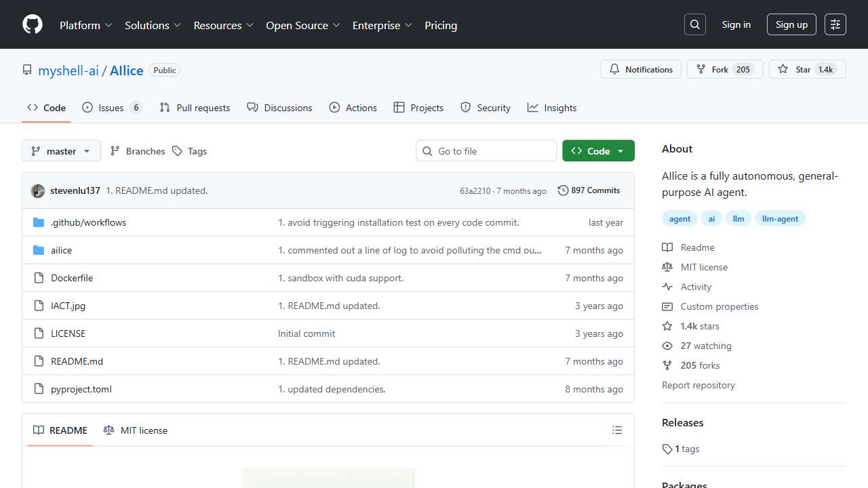Open README outline list icon
The image size is (868, 488).
tap(616, 430)
